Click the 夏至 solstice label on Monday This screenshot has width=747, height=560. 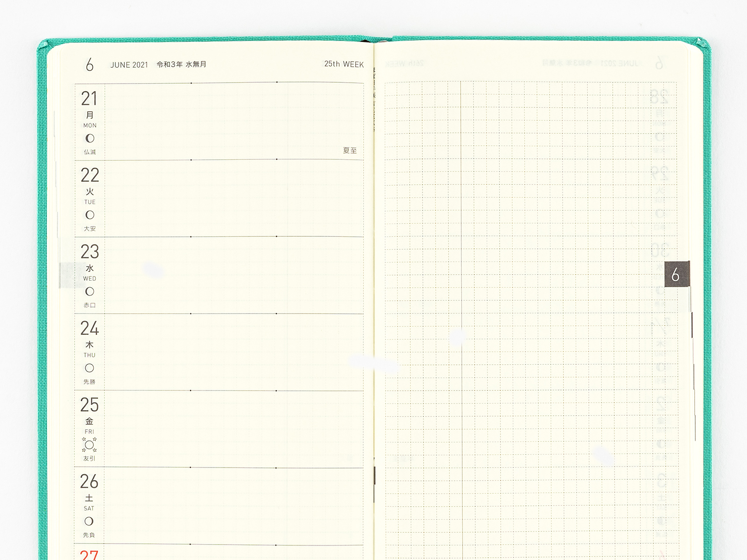(350, 150)
